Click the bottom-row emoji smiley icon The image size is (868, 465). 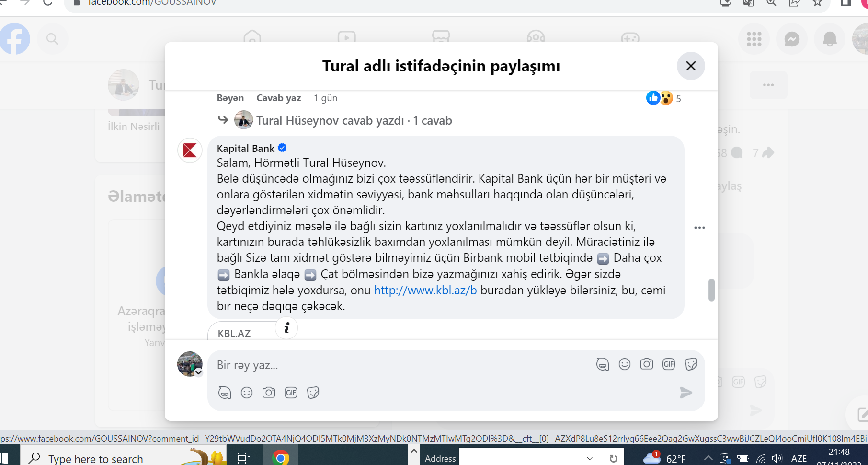[x=247, y=393]
